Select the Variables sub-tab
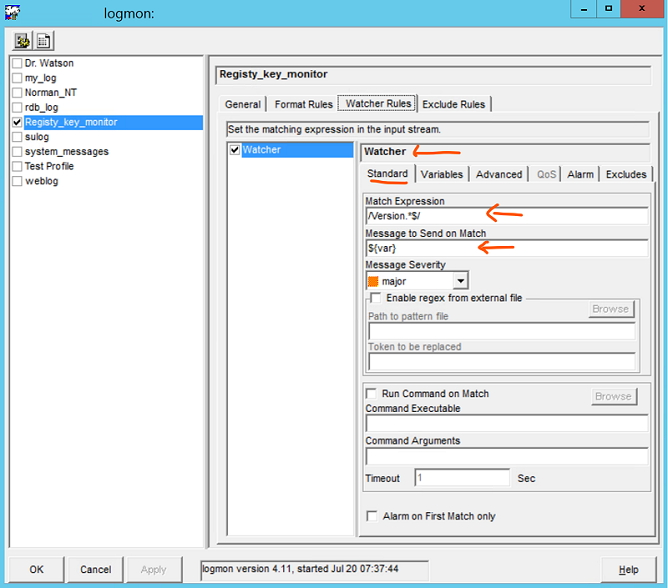Screen dimensions: 668x588 [441, 174]
